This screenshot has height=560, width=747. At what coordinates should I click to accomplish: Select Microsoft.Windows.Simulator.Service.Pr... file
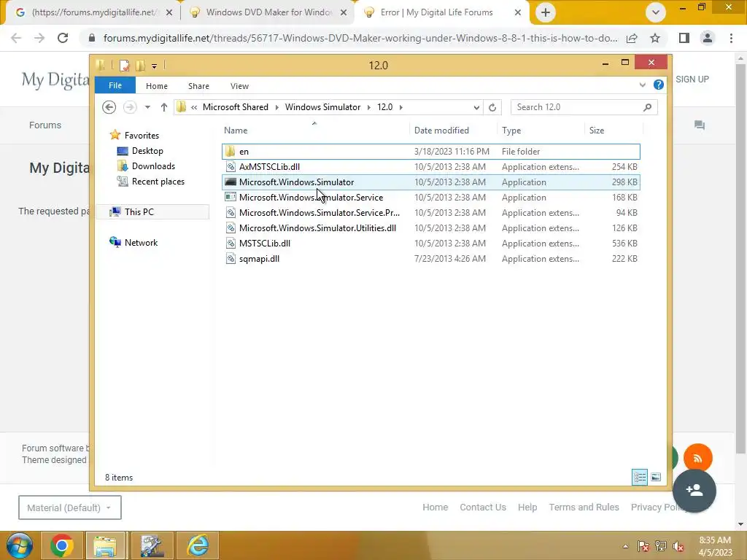tap(430, 212)
